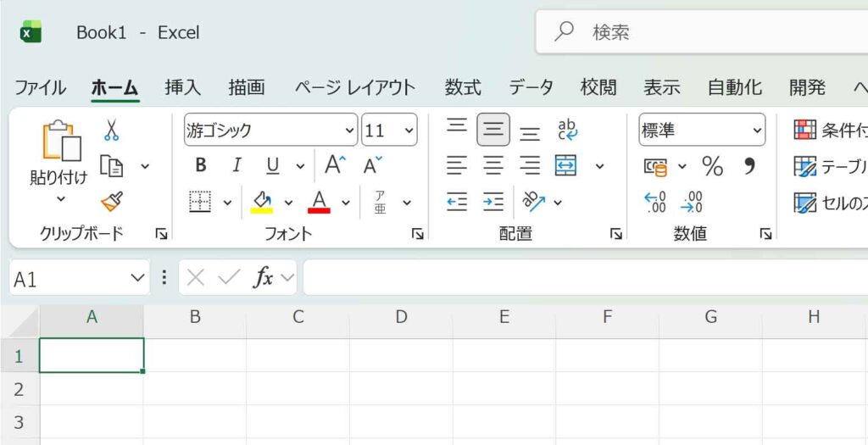Open the ファイル menu tab
Image resolution: width=868 pixels, height=445 pixels.
click(40, 87)
